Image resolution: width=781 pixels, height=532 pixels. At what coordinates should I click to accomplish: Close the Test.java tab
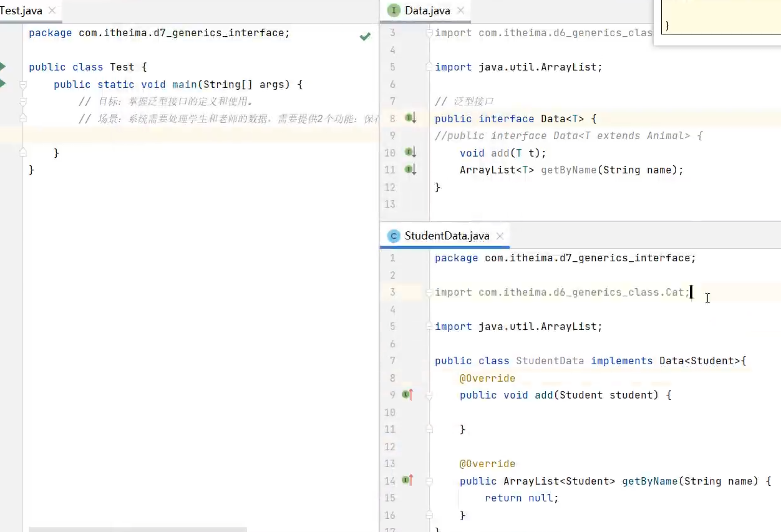tap(52, 11)
